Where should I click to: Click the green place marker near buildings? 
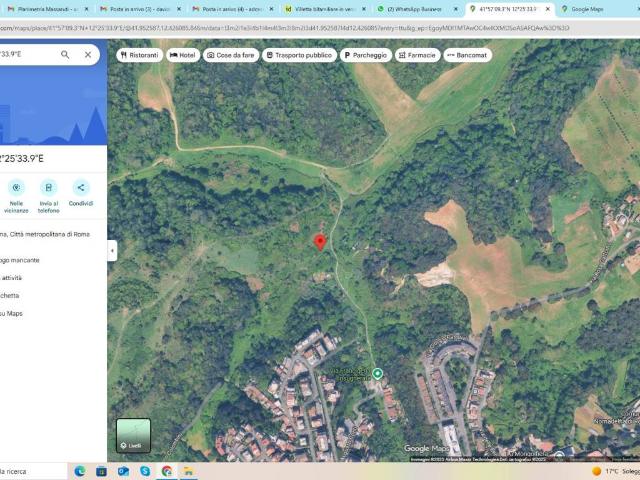tap(378, 373)
